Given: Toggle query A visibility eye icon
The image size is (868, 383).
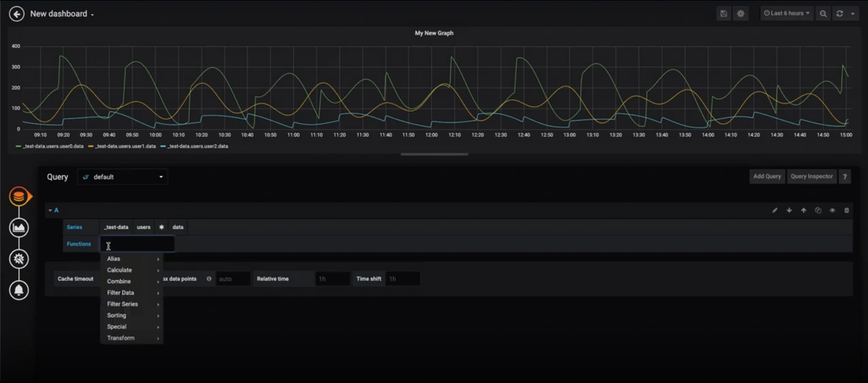Looking at the screenshot, I should click(833, 211).
